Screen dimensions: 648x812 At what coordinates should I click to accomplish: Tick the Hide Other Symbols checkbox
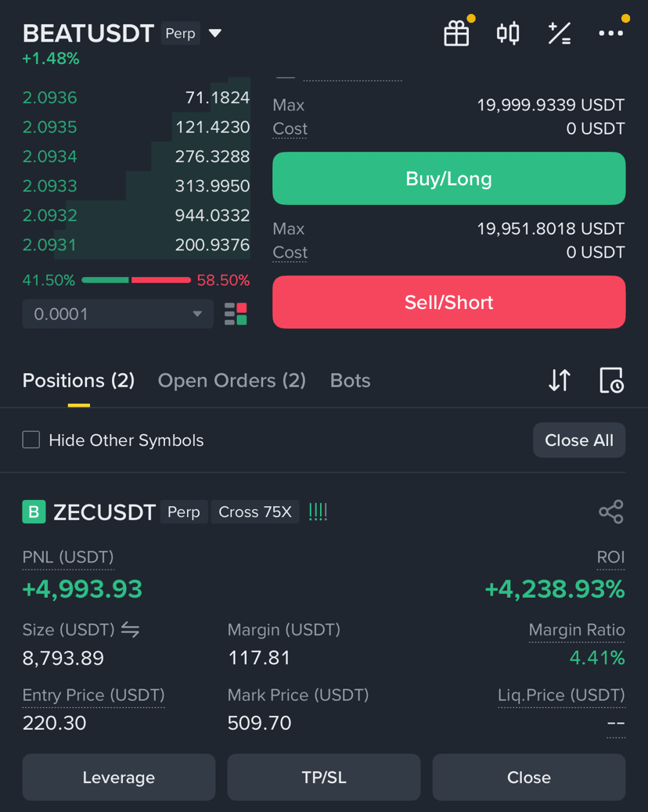point(31,440)
